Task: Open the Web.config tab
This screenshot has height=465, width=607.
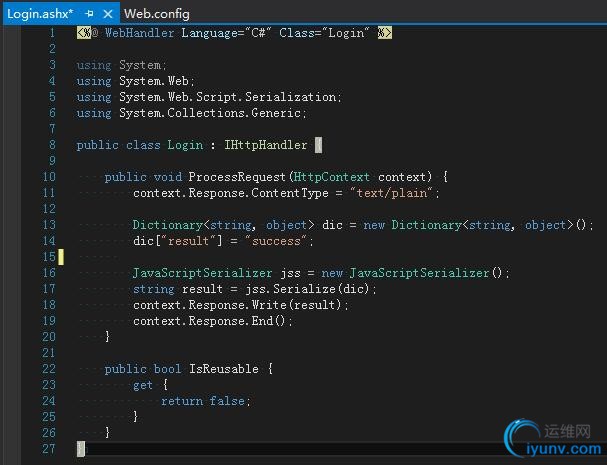Action: [157, 14]
